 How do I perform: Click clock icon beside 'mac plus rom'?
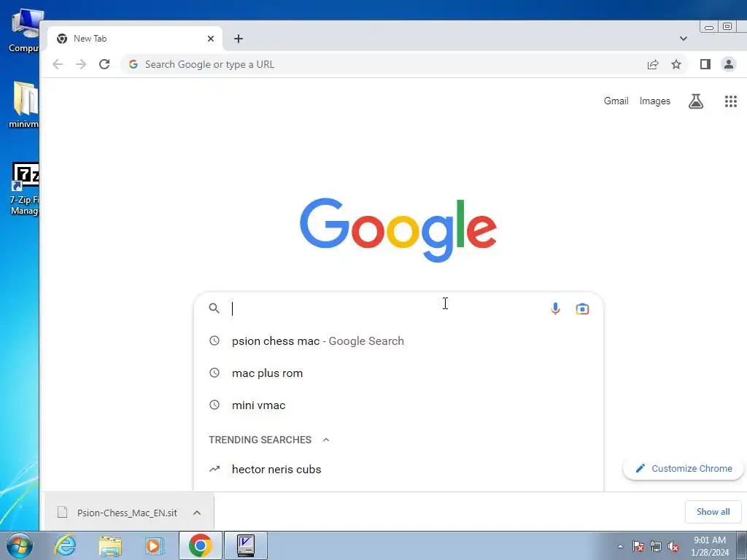pyautogui.click(x=214, y=373)
